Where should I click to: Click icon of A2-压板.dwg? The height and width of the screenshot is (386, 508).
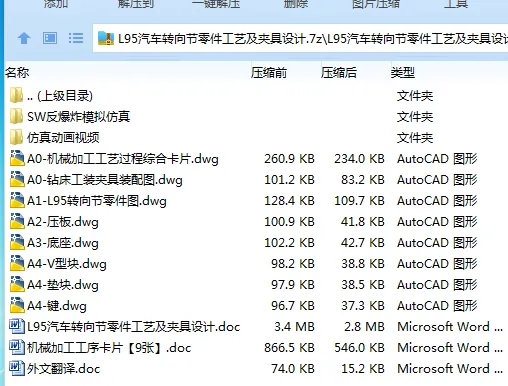point(17,221)
